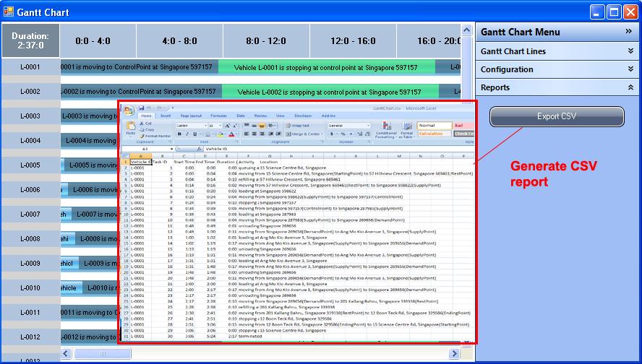Toggle Bold formatting in Excel ribbon
The height and width of the screenshot is (364, 642).
(179, 134)
